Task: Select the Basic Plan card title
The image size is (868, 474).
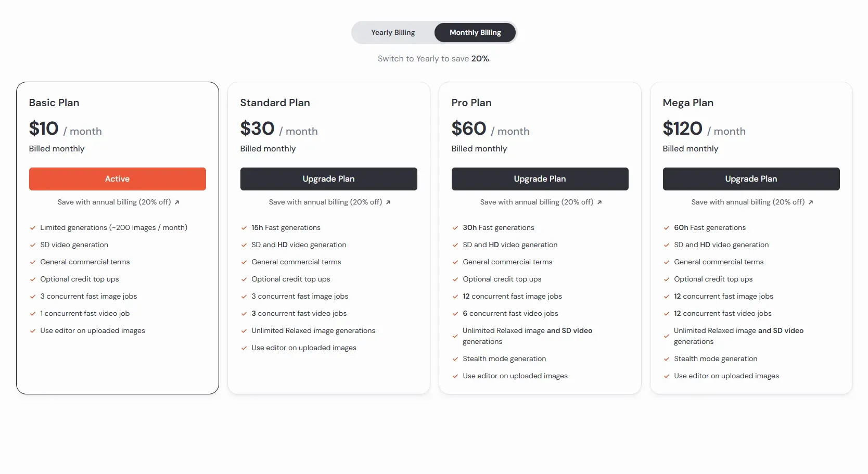Action: coord(54,103)
